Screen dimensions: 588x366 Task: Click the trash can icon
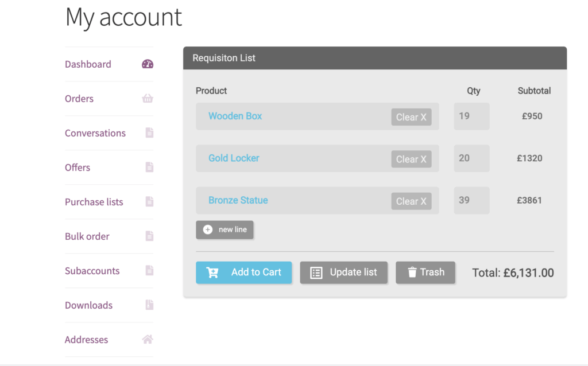pyautogui.click(x=412, y=272)
